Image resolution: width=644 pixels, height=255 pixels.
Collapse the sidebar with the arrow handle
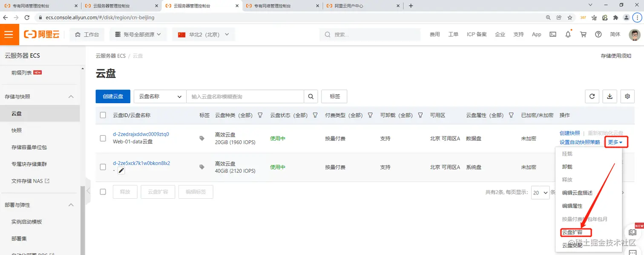click(x=88, y=191)
